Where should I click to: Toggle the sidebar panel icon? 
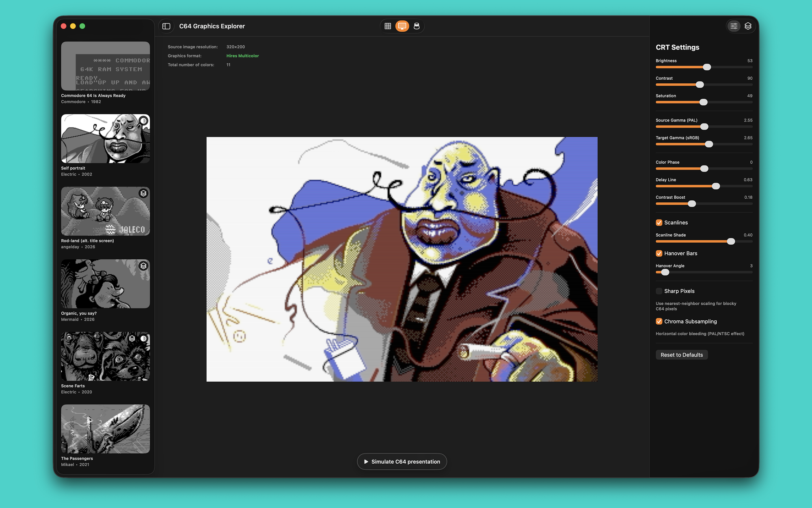coord(166,26)
